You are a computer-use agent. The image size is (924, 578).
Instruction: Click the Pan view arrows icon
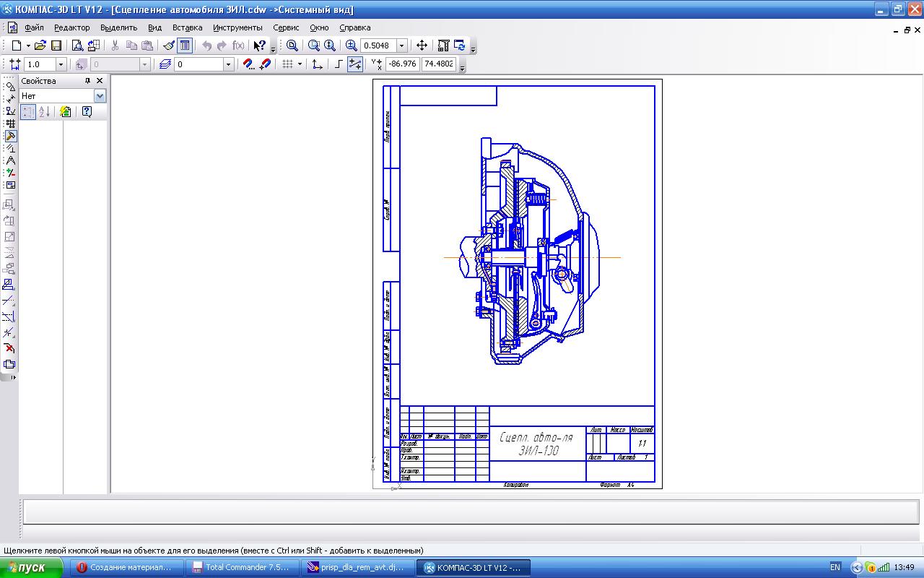coord(422,46)
